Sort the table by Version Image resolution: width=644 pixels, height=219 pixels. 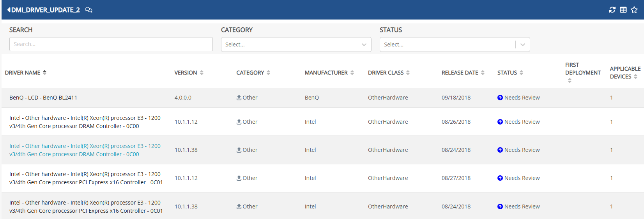(x=189, y=73)
